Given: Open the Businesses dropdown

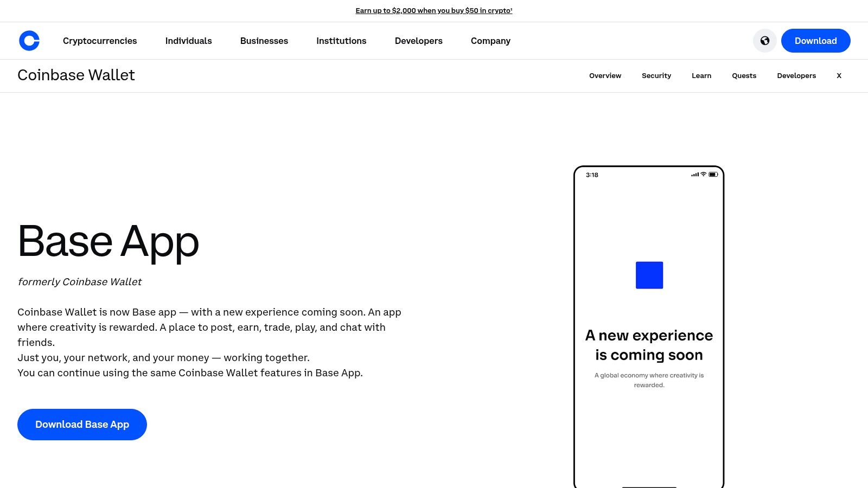Looking at the screenshot, I should coord(264,41).
